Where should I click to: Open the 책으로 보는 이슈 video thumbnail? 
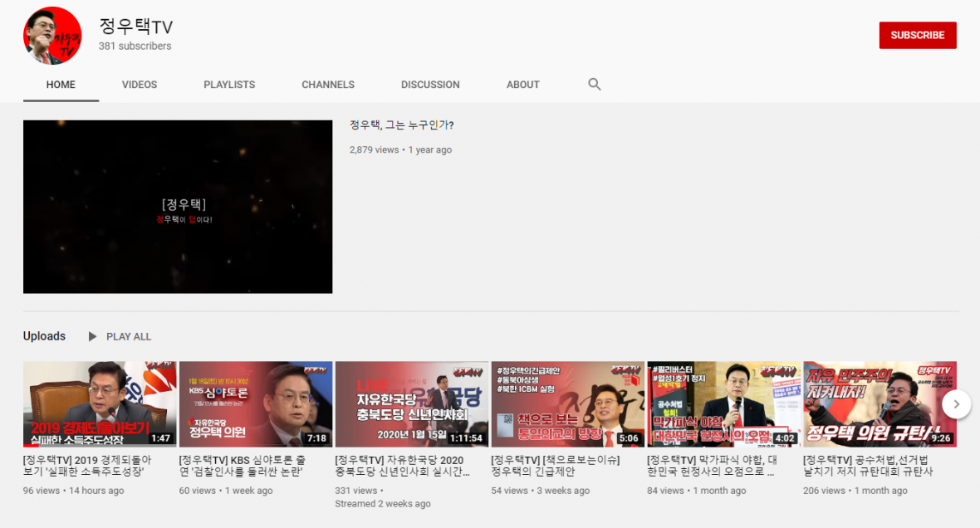tap(568, 404)
